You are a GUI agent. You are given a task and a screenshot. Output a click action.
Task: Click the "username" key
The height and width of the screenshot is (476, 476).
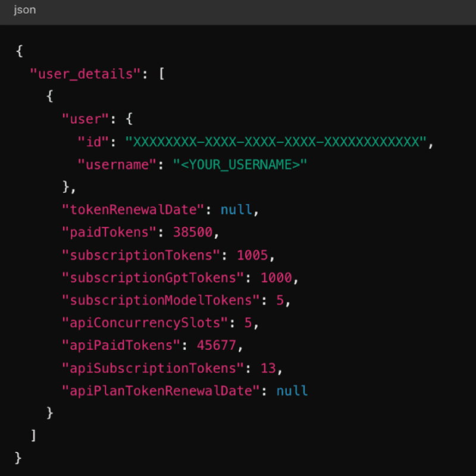tap(117, 164)
